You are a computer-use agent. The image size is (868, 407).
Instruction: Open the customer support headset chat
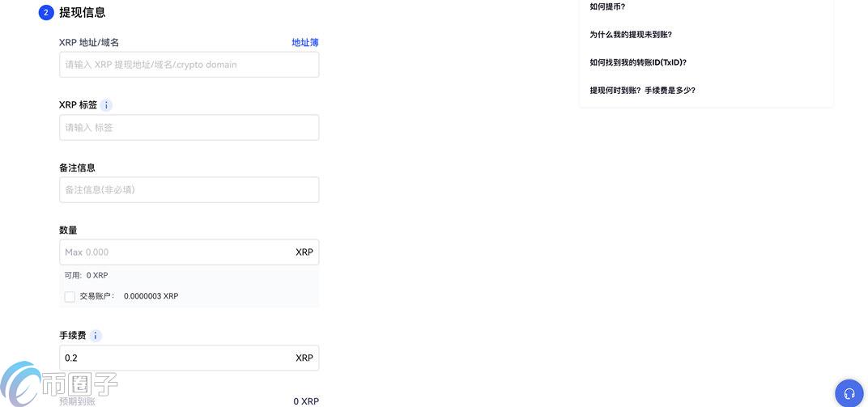(849, 393)
